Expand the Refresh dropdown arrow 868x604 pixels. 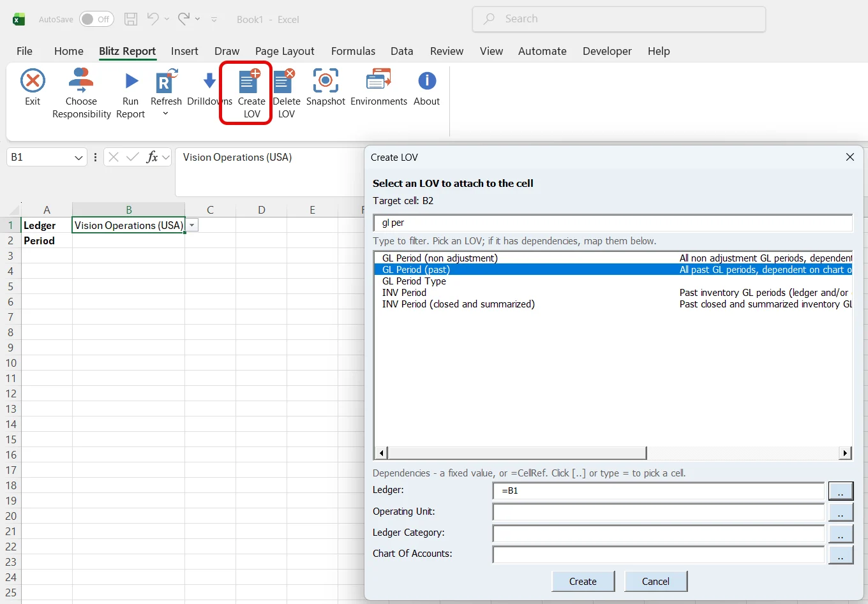pos(166,114)
